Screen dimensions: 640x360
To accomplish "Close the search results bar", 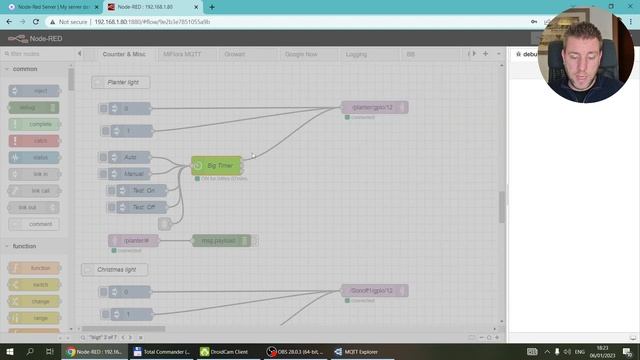I will [x=141, y=338].
